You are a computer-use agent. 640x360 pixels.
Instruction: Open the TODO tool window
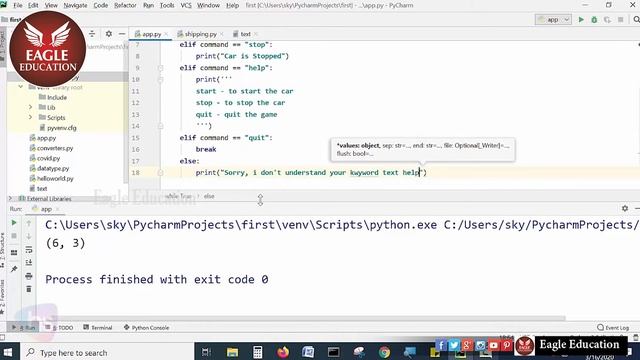point(59,327)
